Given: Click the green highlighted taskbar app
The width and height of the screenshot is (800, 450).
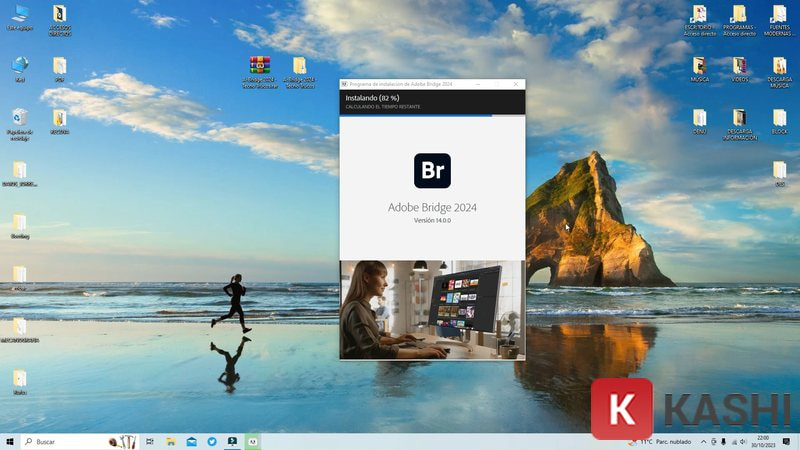Looking at the screenshot, I should pos(253,441).
